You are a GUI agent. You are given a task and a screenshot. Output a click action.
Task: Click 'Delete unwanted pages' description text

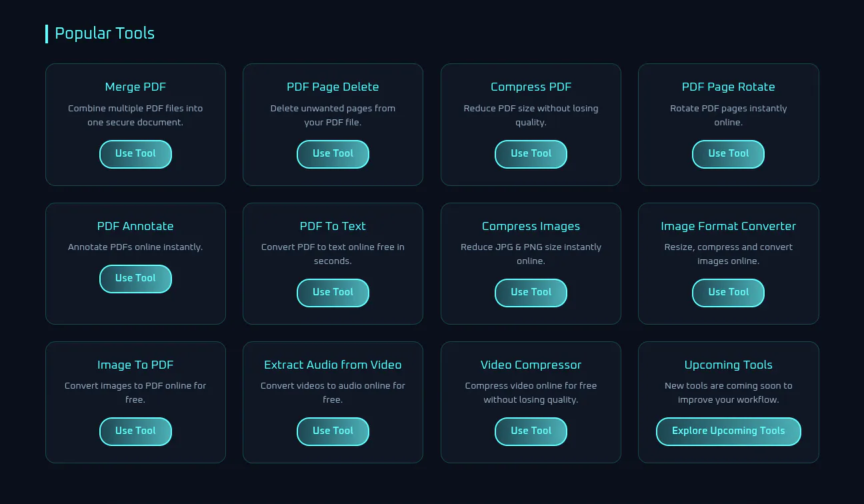tap(333, 115)
